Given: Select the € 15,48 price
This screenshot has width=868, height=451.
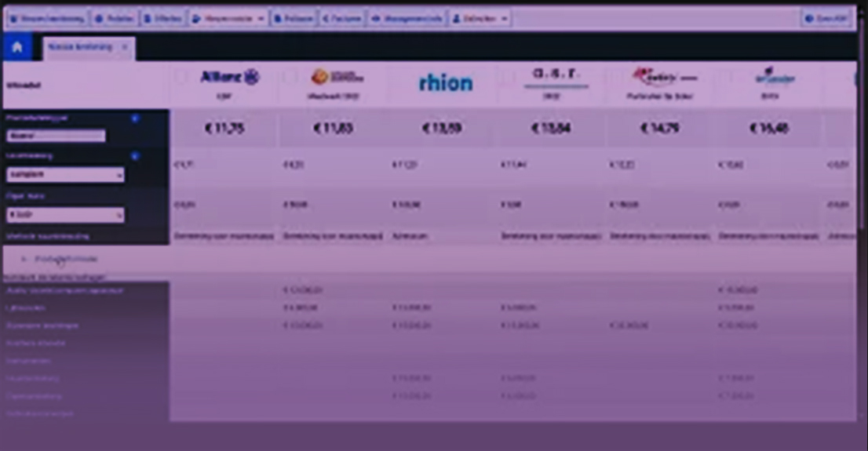Looking at the screenshot, I should point(769,129).
